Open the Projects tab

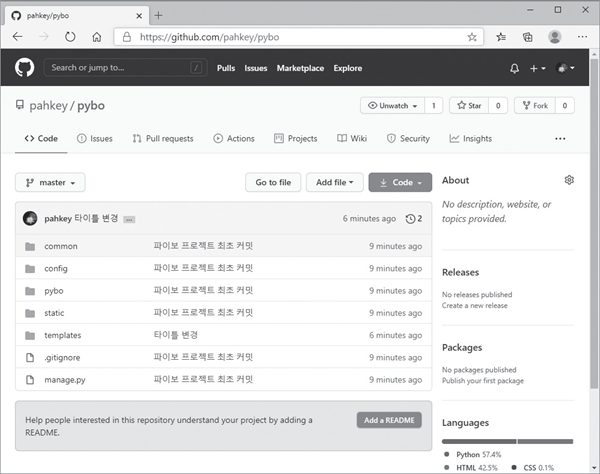pyautogui.click(x=296, y=138)
